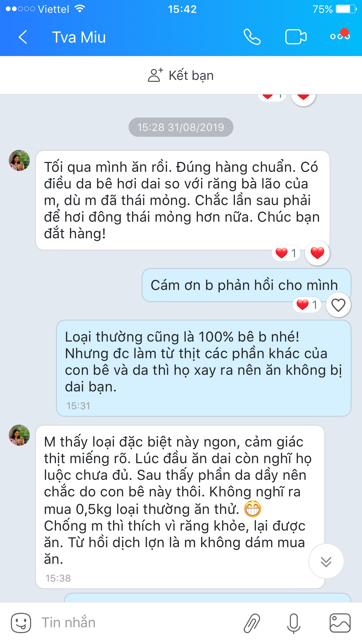Tap the 15:28 31/08/2019 date marker
362x644 pixels.
181,127
